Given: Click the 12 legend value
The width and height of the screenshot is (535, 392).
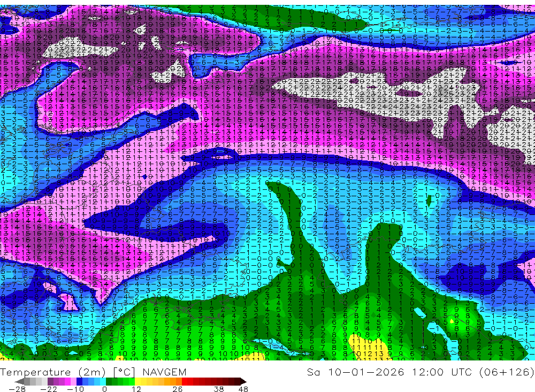Looking at the screenshot, I should tap(136, 389).
